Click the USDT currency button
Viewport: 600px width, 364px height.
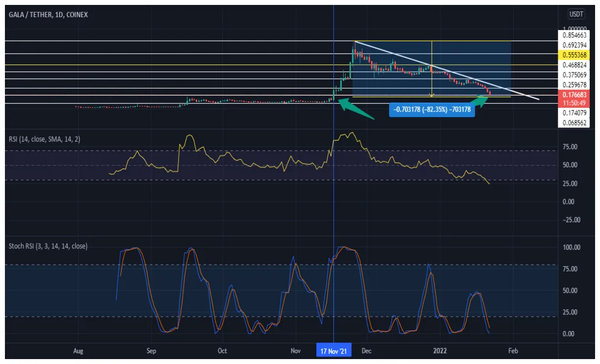(575, 14)
